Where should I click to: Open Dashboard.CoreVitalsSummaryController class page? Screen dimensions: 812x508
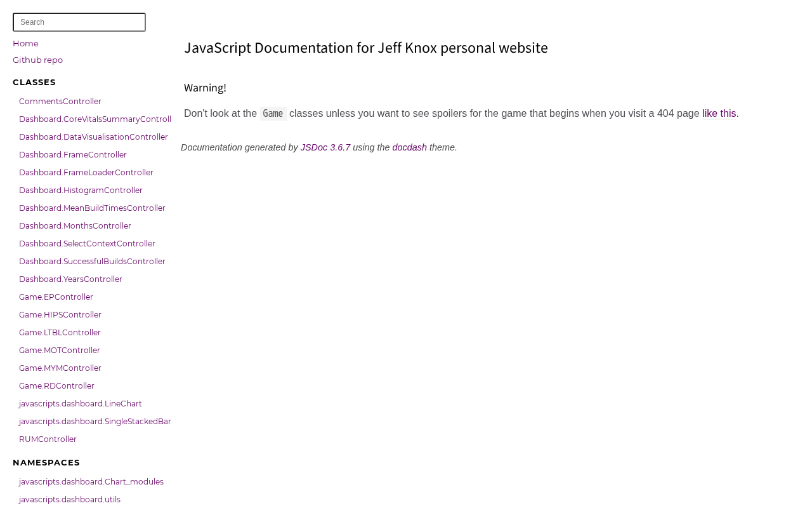[95, 119]
